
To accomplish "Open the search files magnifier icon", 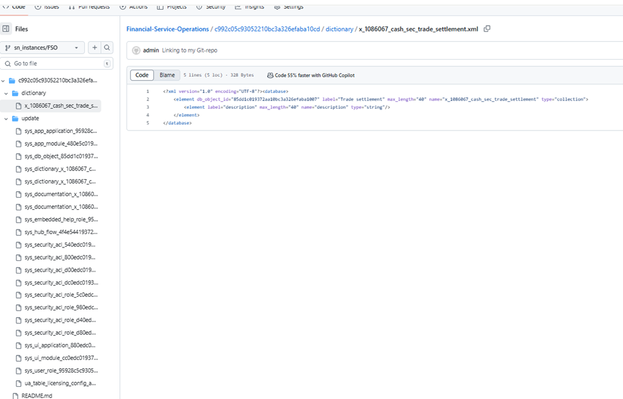I will [107, 48].
